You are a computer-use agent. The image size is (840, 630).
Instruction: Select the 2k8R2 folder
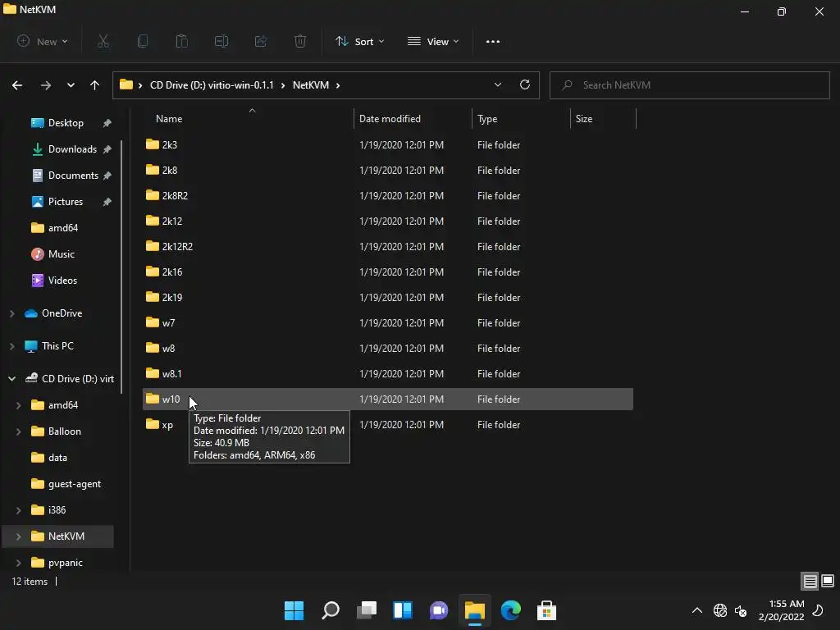coord(388,195)
